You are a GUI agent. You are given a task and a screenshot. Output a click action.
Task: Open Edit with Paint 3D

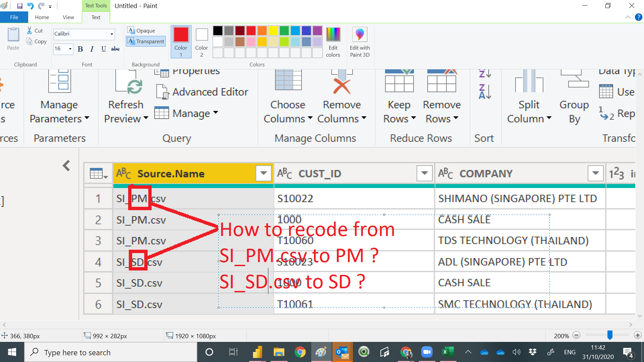click(360, 42)
